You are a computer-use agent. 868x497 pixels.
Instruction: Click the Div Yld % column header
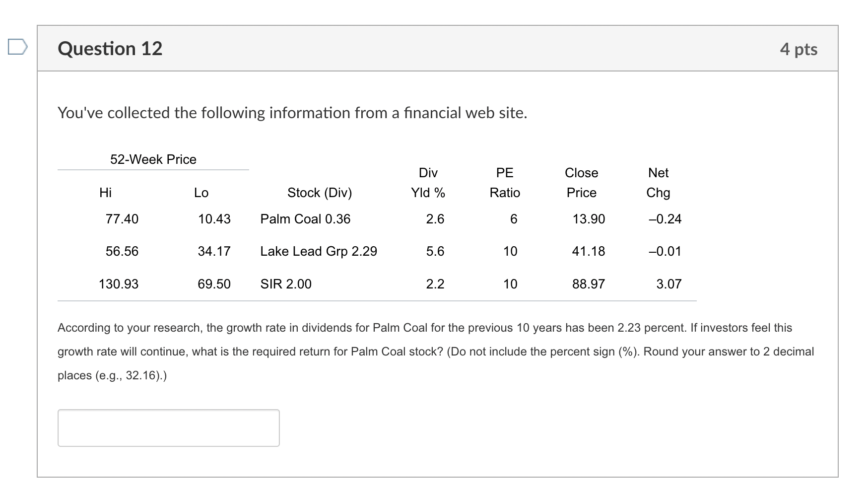click(x=428, y=182)
